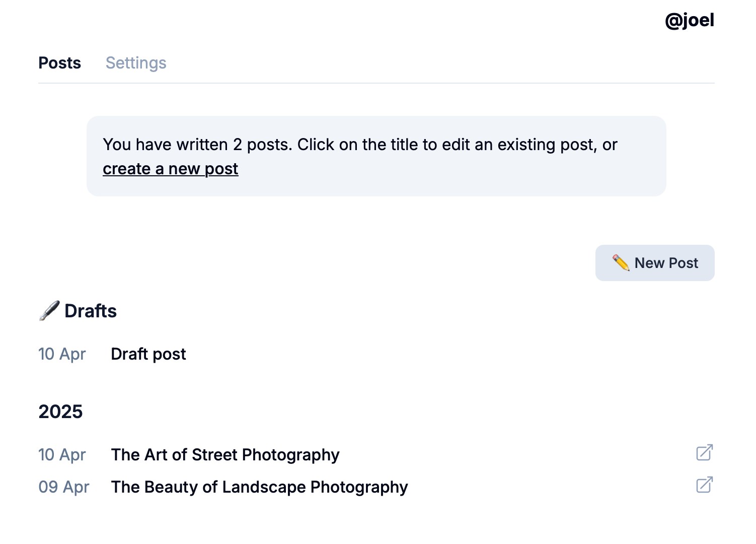The width and height of the screenshot is (756, 544).
Task: Click the 2025 year heading
Action: click(x=60, y=412)
